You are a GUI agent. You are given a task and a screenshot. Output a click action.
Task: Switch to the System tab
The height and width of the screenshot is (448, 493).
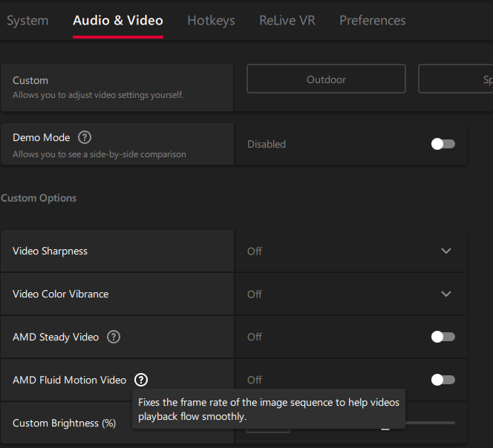(27, 21)
